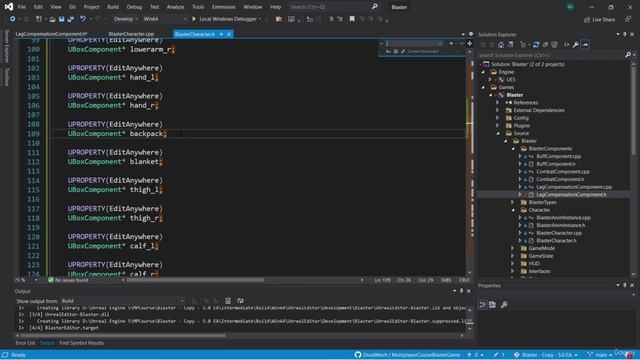Open the File menu
The width and height of the screenshot is (640, 360).
[22, 7]
